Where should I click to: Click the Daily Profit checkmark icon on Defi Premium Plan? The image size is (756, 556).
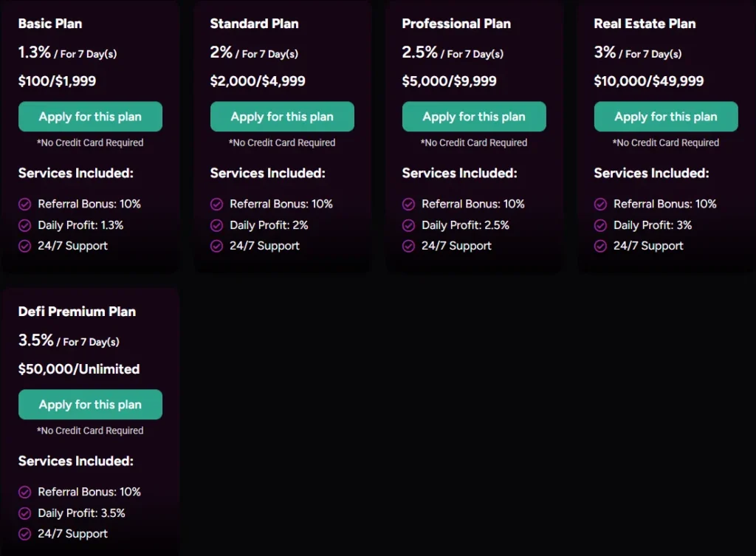(x=24, y=513)
